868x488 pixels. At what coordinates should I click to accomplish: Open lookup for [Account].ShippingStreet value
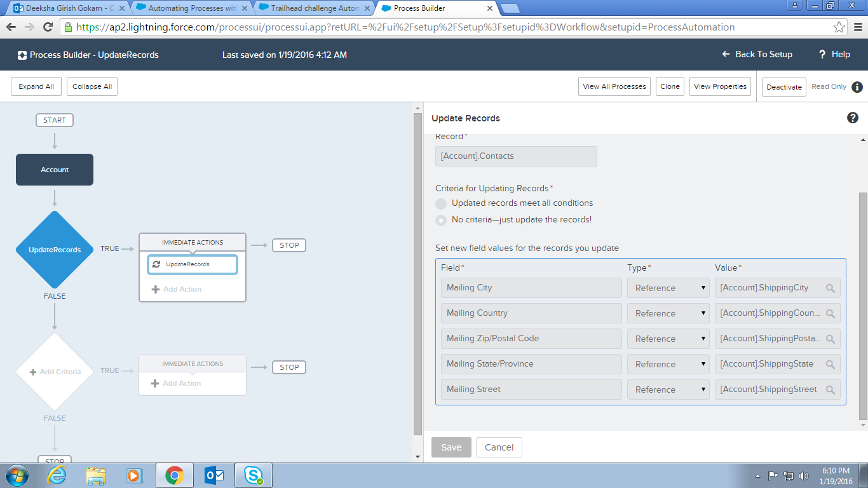pyautogui.click(x=831, y=390)
